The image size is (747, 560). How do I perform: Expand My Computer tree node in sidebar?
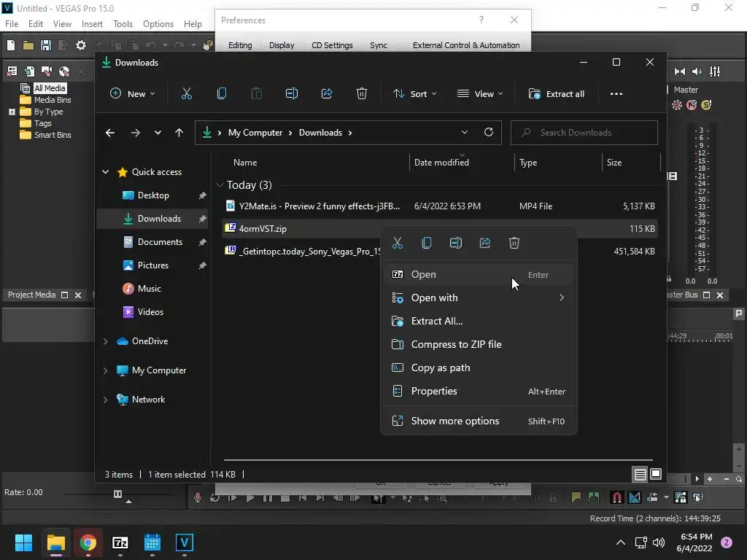(105, 370)
